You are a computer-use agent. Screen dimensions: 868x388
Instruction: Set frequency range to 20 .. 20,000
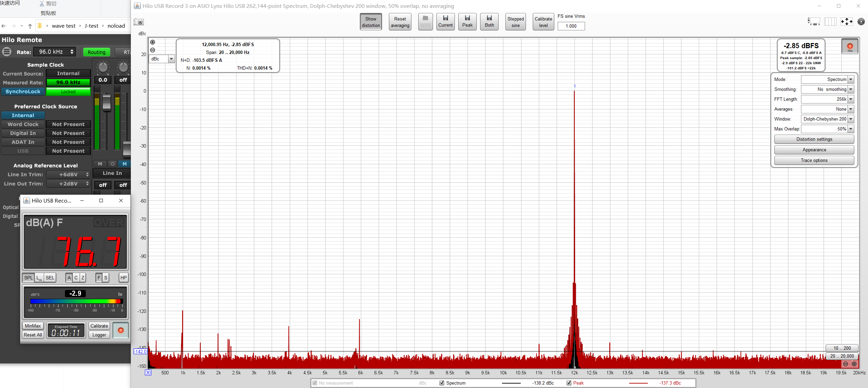[842, 356]
